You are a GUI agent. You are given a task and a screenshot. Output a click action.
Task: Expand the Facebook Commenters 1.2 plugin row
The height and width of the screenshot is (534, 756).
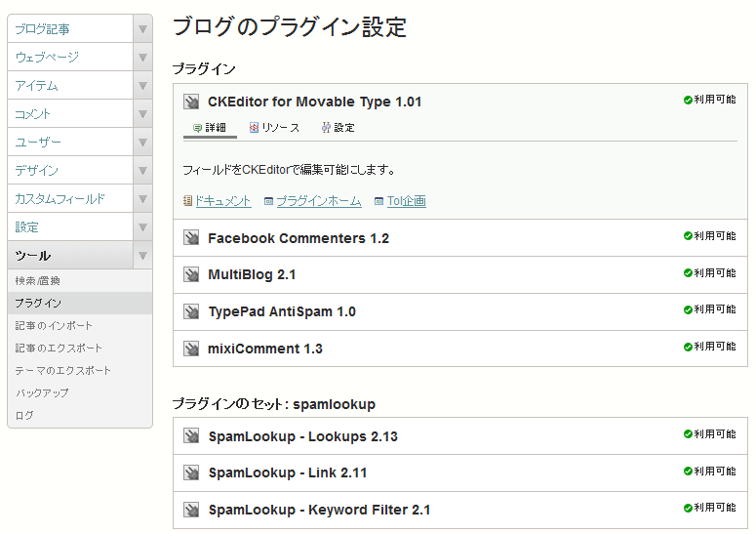click(298, 238)
